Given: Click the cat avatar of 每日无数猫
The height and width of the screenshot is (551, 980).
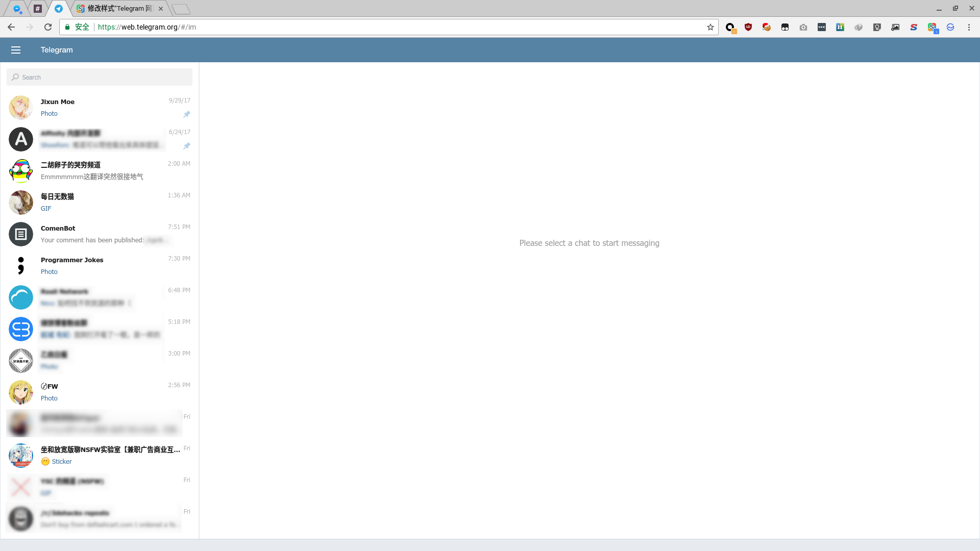Looking at the screenshot, I should [21, 203].
